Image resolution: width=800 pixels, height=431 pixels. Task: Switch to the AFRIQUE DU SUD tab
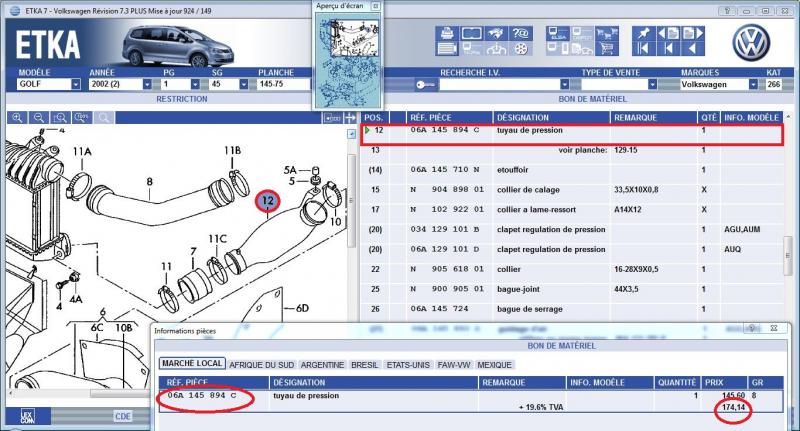261,365
